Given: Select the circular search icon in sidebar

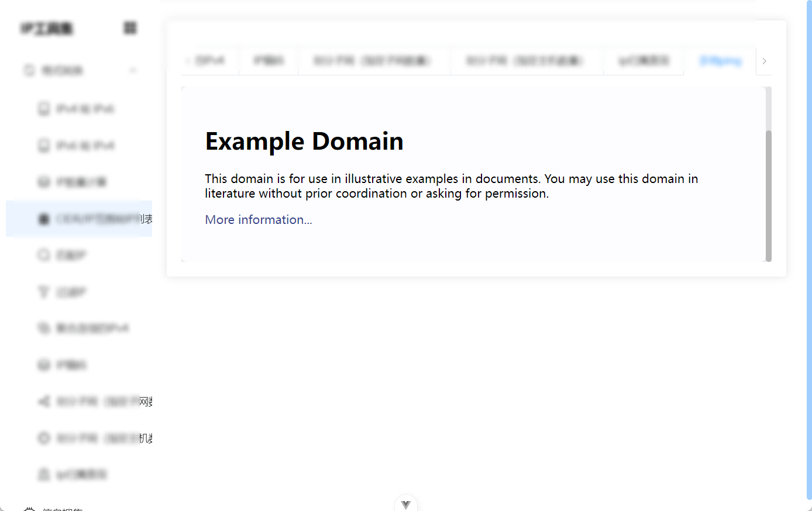Looking at the screenshot, I should (x=44, y=255).
